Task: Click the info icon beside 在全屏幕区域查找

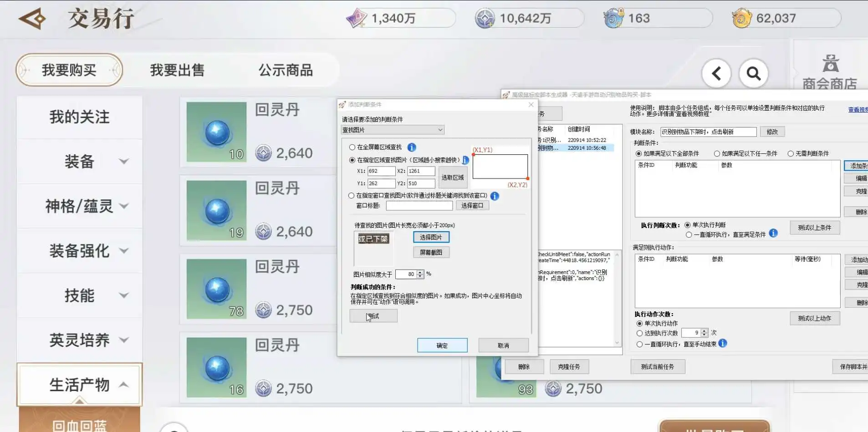Action: (412, 147)
